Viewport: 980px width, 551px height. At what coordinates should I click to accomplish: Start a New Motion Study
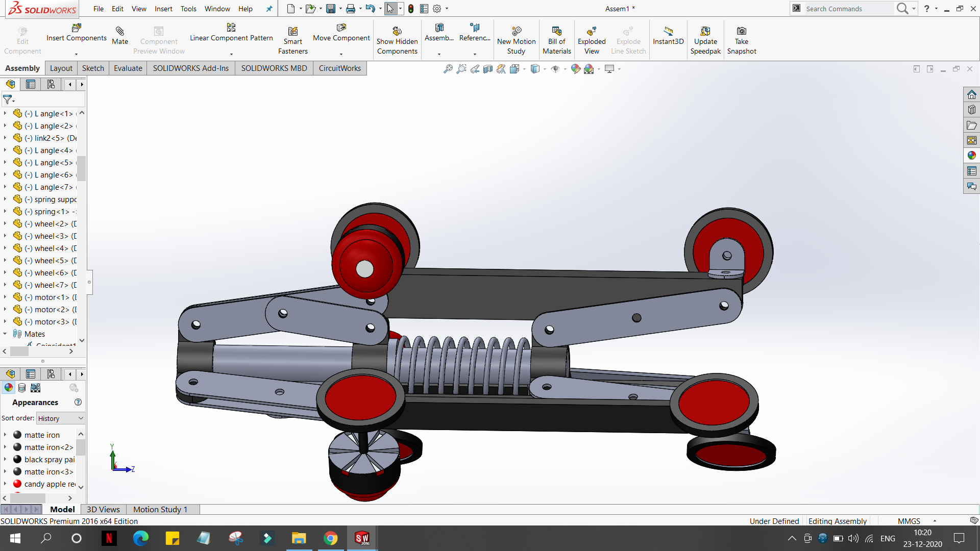517,40
